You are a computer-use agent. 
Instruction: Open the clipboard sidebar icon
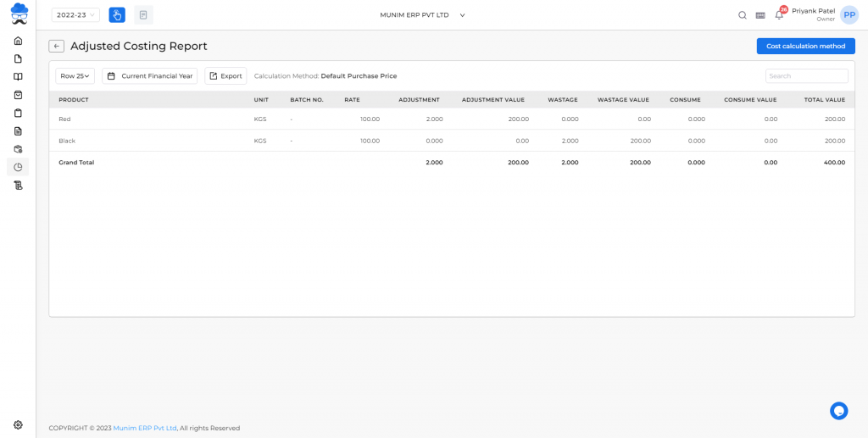pos(18,113)
